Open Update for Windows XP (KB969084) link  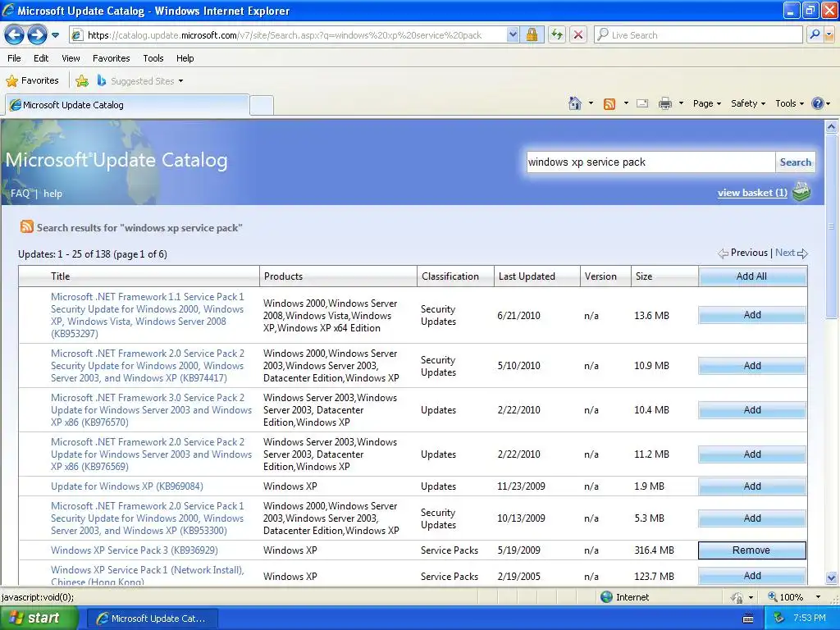pyautogui.click(x=127, y=486)
